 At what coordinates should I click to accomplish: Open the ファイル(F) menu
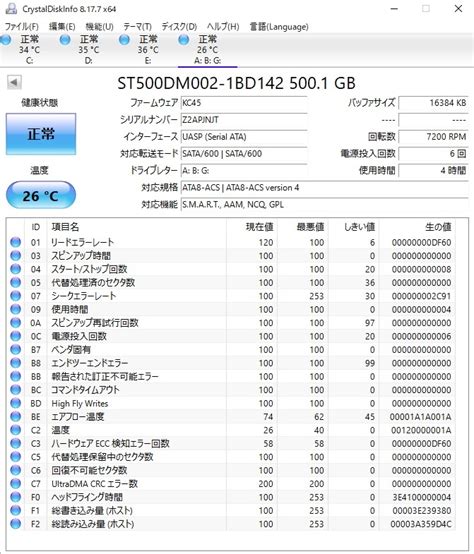[x=21, y=27]
